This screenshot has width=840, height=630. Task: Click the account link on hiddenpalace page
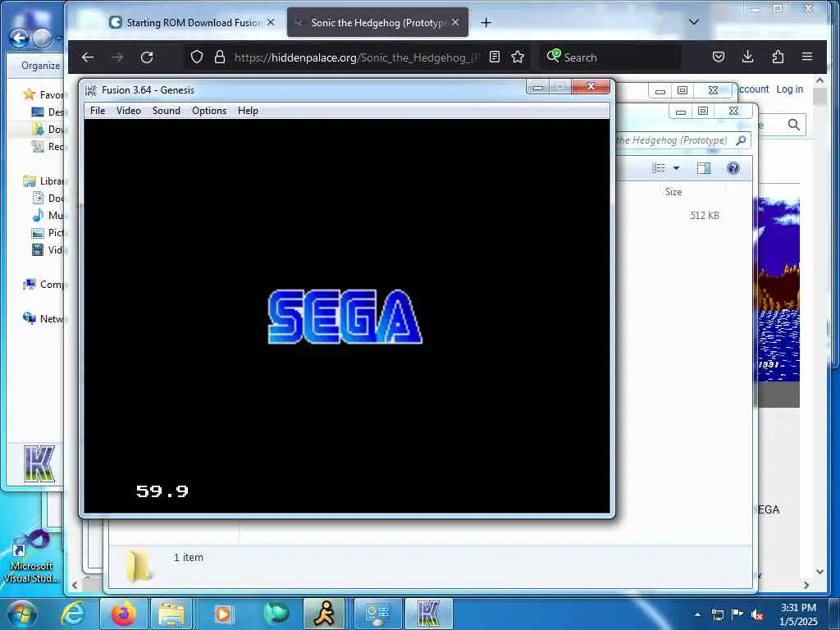(754, 89)
